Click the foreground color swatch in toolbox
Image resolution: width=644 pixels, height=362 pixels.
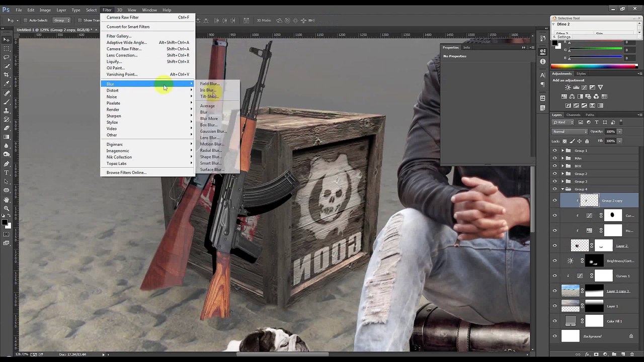5,223
